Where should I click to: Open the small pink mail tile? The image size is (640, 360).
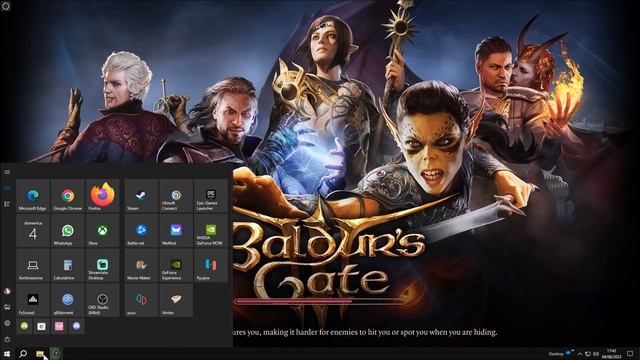coord(59,326)
